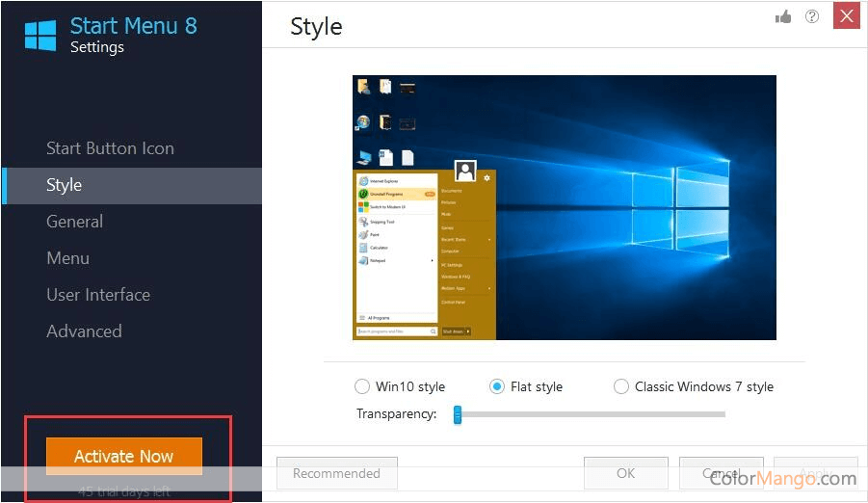The width and height of the screenshot is (868, 503).
Task: Select the Win10 style radio button
Action: point(362,386)
